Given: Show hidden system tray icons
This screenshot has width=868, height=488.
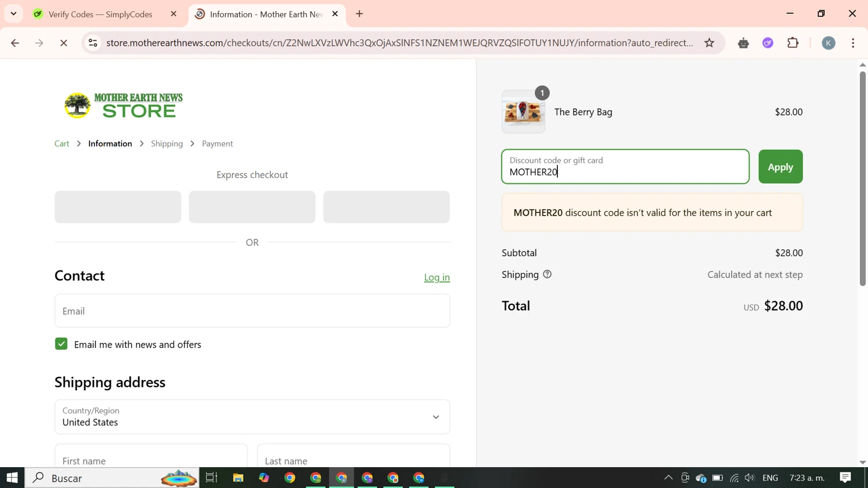Looking at the screenshot, I should pos(668,478).
